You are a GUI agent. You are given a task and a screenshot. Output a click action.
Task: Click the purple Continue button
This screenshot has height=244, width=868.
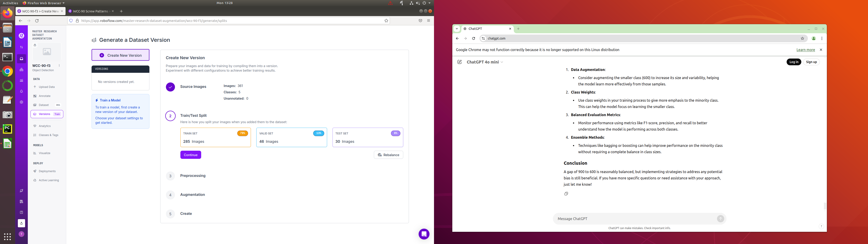(190, 155)
